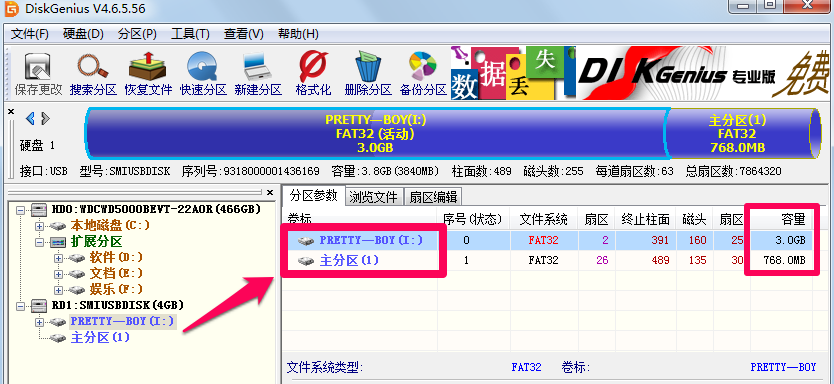834x384 pixels.
Task: Open the 帮助(H) menu
Action: (x=298, y=34)
